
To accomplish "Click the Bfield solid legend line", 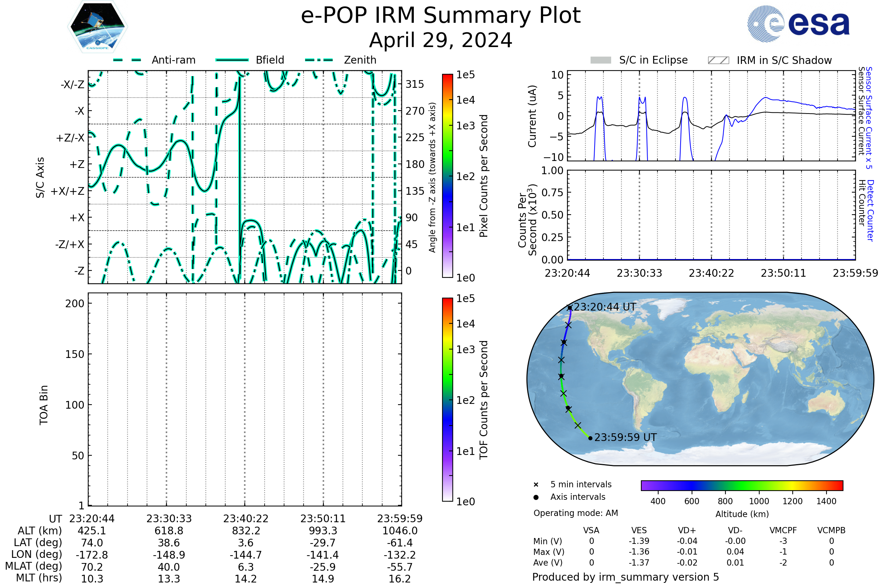I will [x=232, y=60].
